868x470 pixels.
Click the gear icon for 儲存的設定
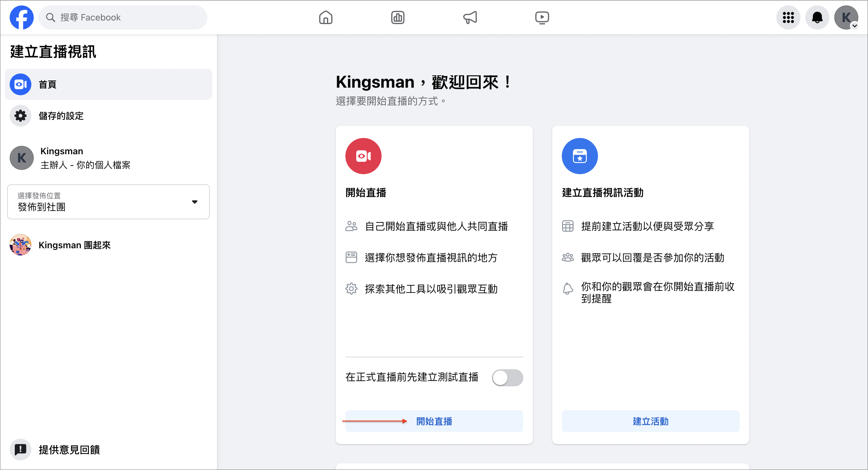(x=20, y=116)
